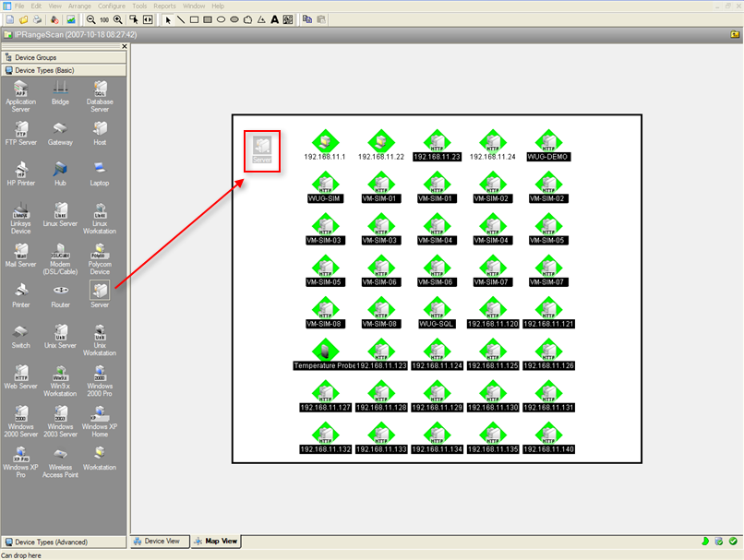Screen dimensions: 744x560
Task: Select the Router device type icon
Action: pos(60,291)
